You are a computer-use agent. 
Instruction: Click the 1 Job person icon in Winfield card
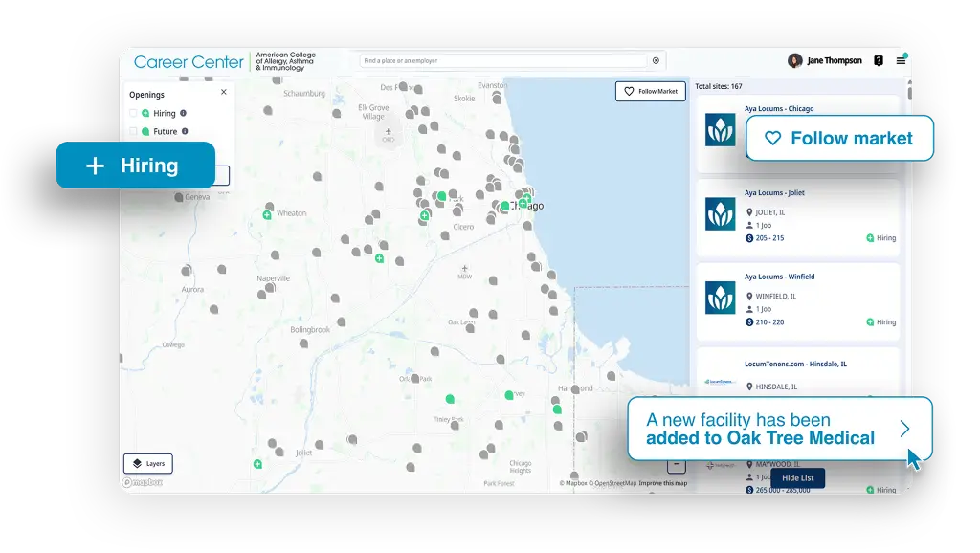click(x=749, y=309)
